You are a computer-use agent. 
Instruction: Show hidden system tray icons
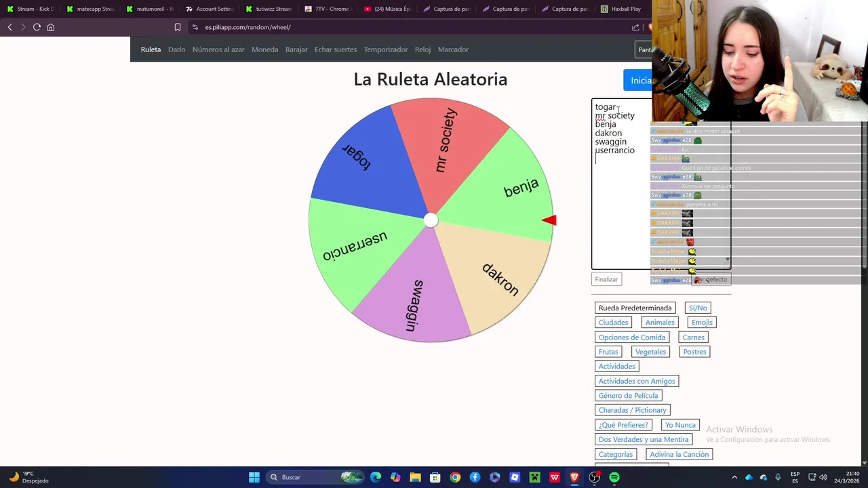[x=734, y=477]
